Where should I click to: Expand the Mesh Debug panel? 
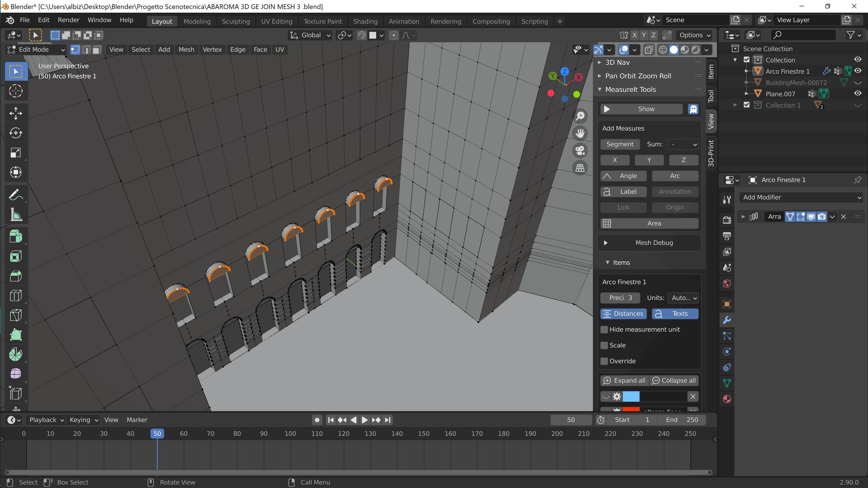coord(649,243)
